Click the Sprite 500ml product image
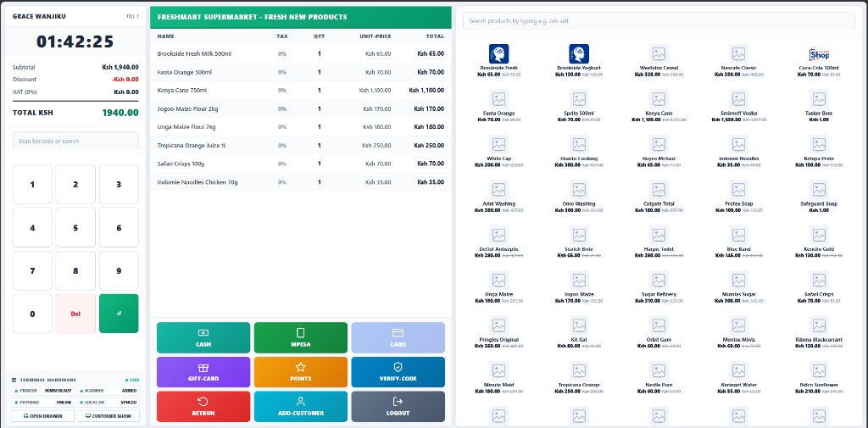 point(579,99)
